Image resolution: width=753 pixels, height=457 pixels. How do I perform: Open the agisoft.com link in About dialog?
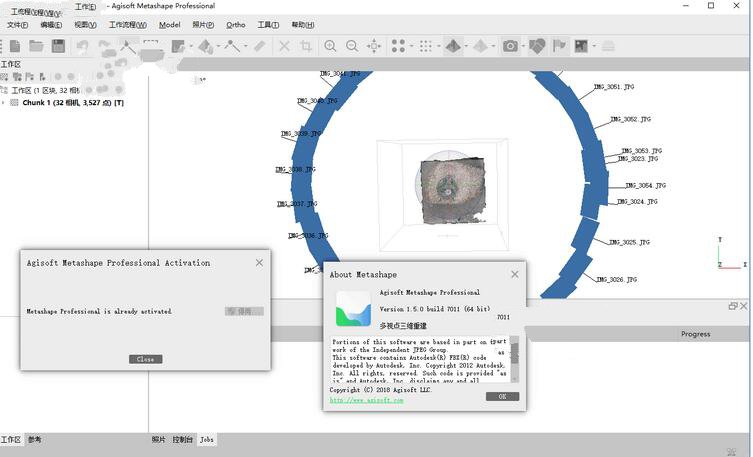367,400
